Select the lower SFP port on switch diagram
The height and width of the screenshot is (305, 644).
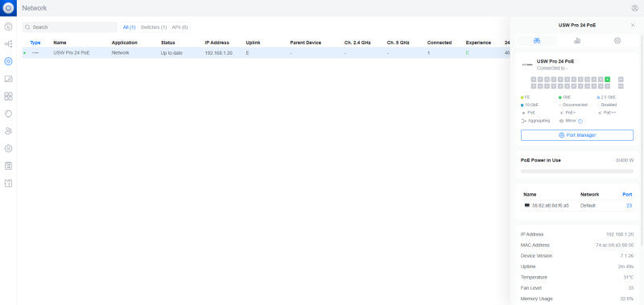[621, 86]
